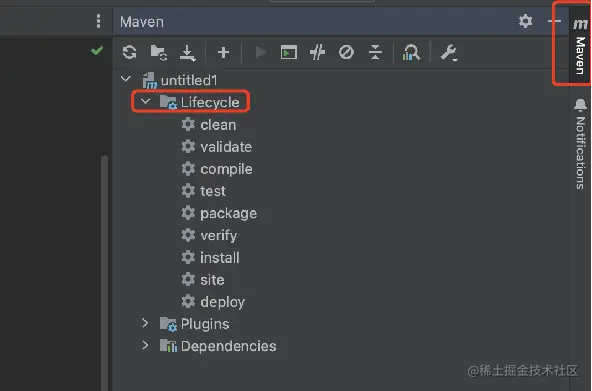
Task: Open Maven settings wrench icon
Action: [x=449, y=53]
